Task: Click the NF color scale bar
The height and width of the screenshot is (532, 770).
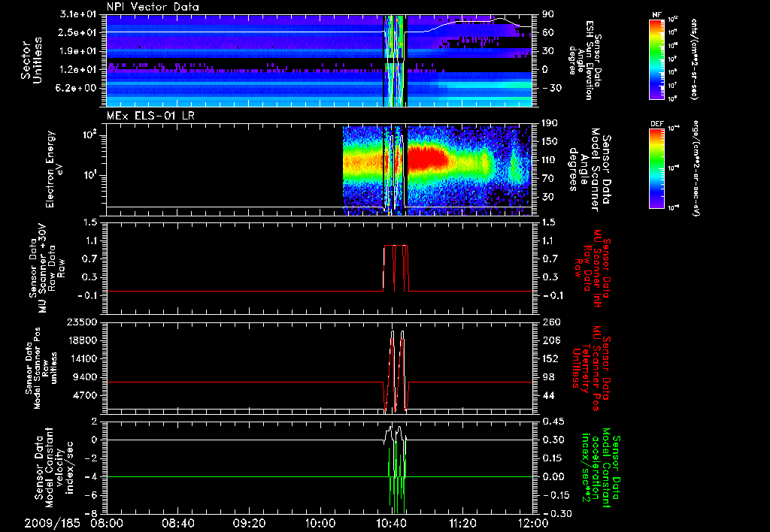Action: point(656,59)
